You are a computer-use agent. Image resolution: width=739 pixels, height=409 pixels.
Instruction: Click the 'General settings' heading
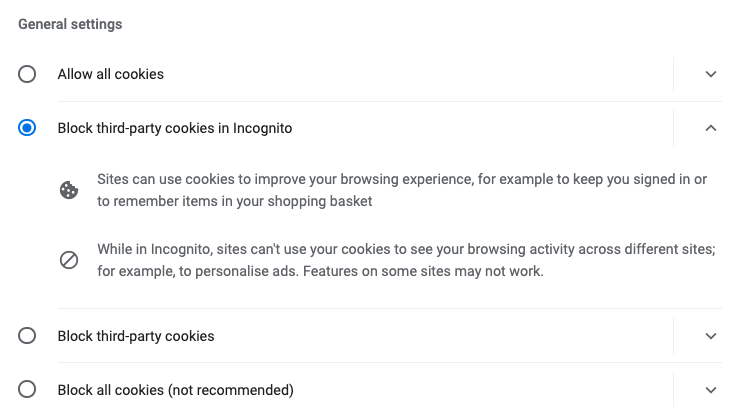point(70,24)
